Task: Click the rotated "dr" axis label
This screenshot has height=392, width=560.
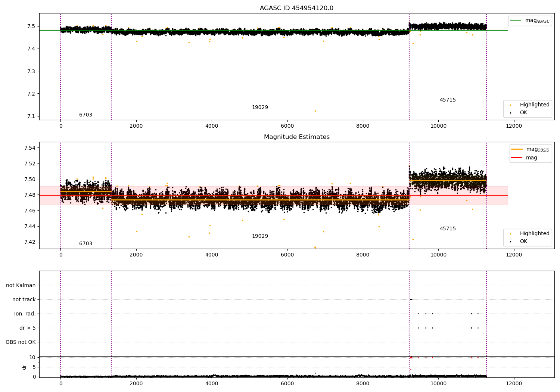Action: (24, 367)
